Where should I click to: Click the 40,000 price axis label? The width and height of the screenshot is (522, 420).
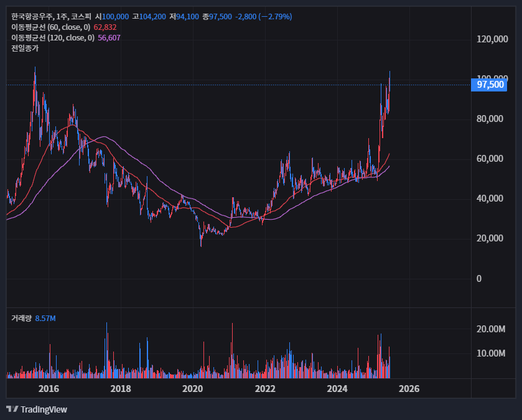coord(490,198)
